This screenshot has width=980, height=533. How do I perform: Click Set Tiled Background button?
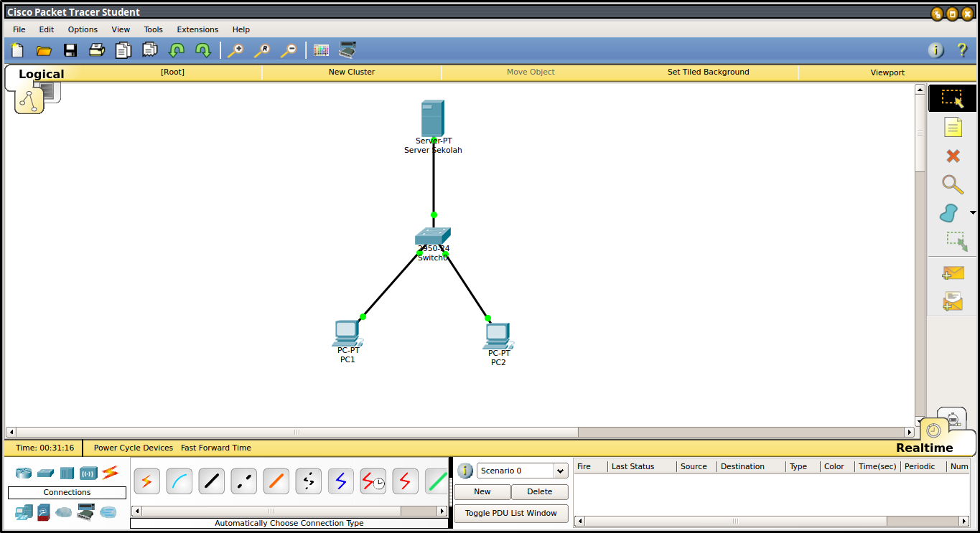pyautogui.click(x=709, y=72)
